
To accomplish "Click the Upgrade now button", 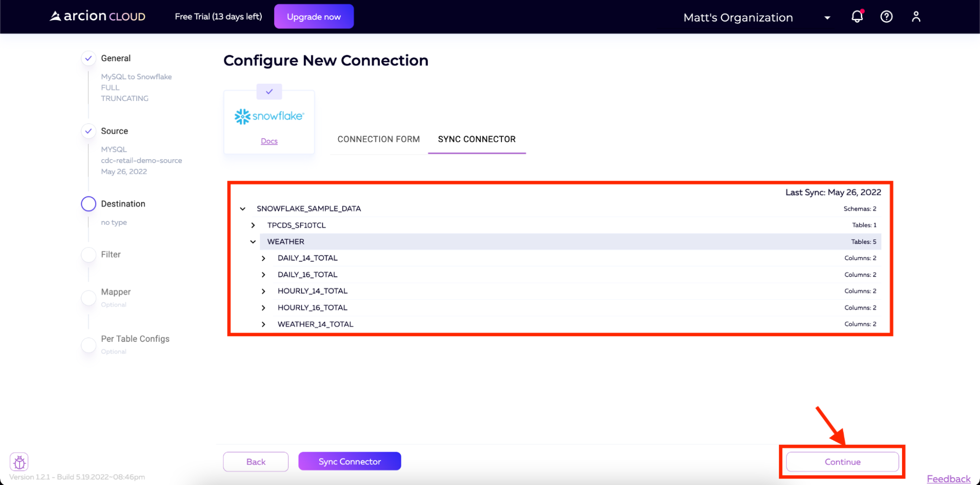I will (314, 17).
